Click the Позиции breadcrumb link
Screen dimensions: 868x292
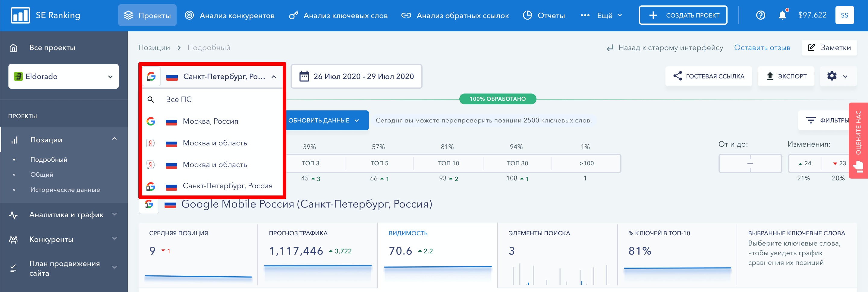point(154,48)
